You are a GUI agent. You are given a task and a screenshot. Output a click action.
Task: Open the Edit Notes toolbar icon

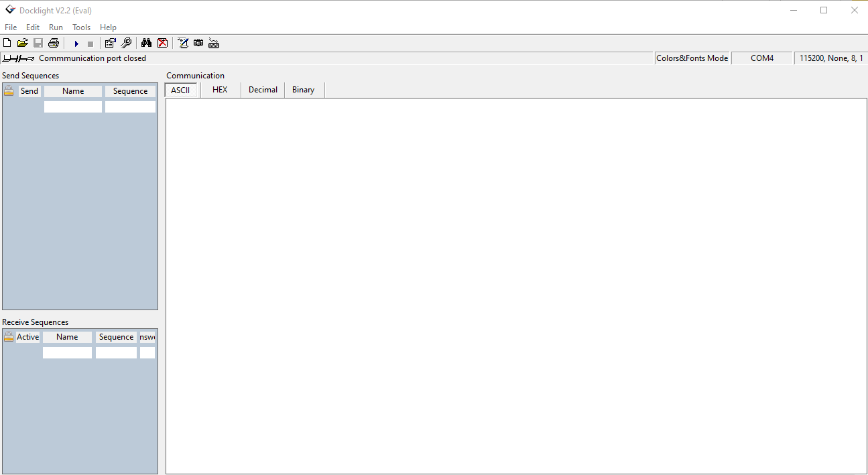[x=183, y=42]
